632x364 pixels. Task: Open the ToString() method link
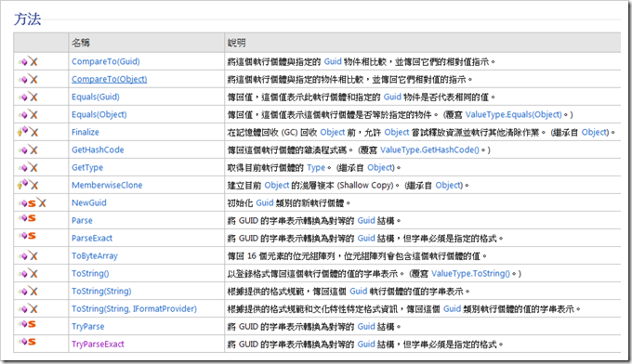(90, 274)
